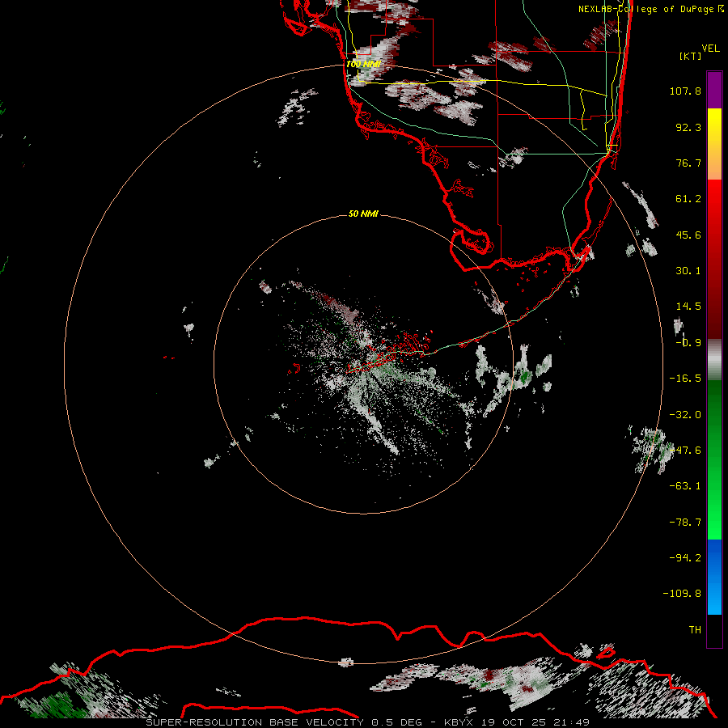The height and width of the screenshot is (728, 728).
Task: Click the TH legend label
Action: click(695, 630)
